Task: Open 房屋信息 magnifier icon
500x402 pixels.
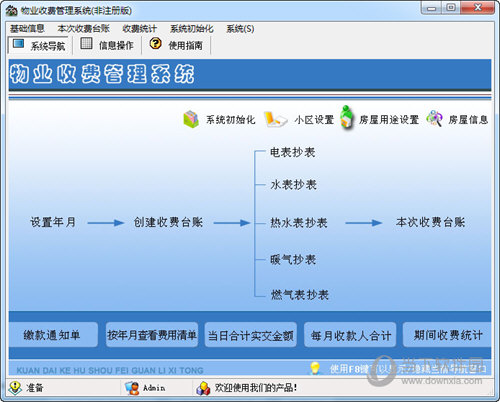Action: click(x=434, y=118)
